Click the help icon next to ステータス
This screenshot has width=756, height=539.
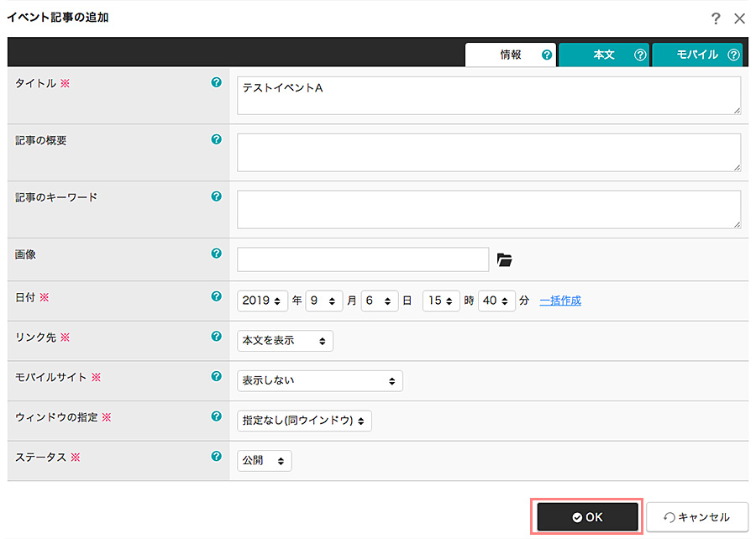pos(217,456)
